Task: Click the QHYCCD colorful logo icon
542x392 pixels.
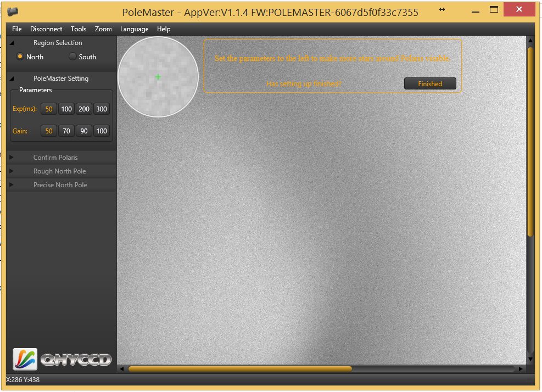Action: pos(25,359)
